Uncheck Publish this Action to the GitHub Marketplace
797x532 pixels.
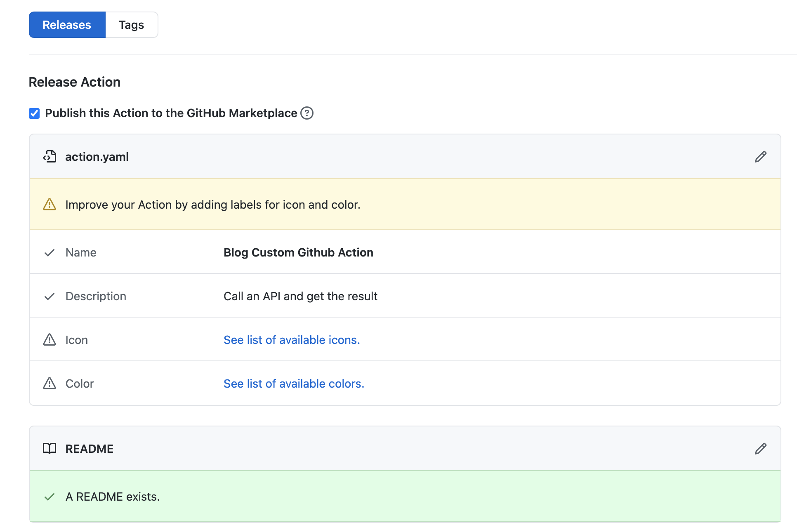click(34, 113)
